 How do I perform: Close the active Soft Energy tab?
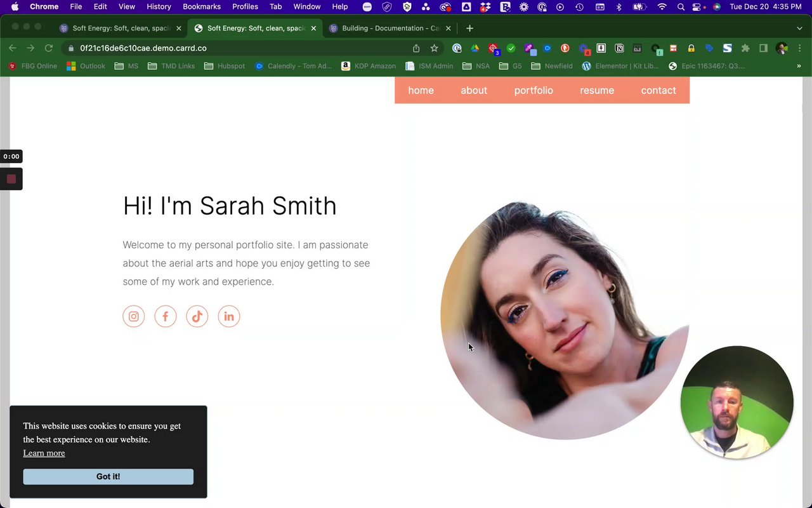point(313,28)
